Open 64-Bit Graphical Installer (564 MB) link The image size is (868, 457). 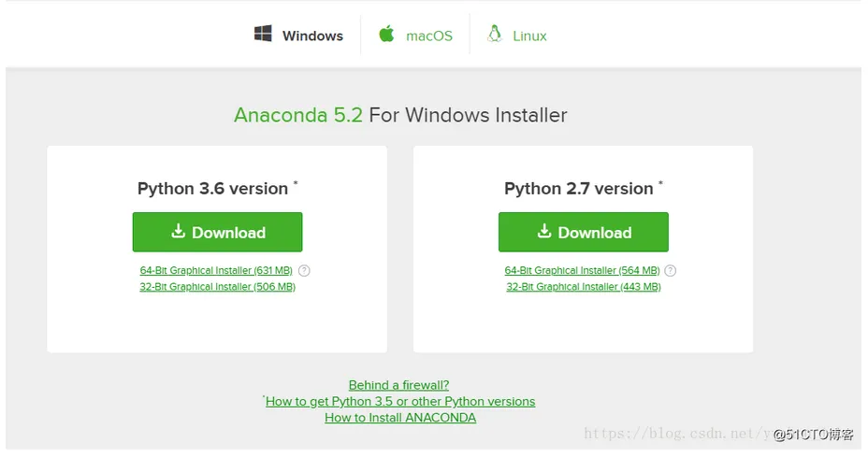pyautogui.click(x=582, y=271)
